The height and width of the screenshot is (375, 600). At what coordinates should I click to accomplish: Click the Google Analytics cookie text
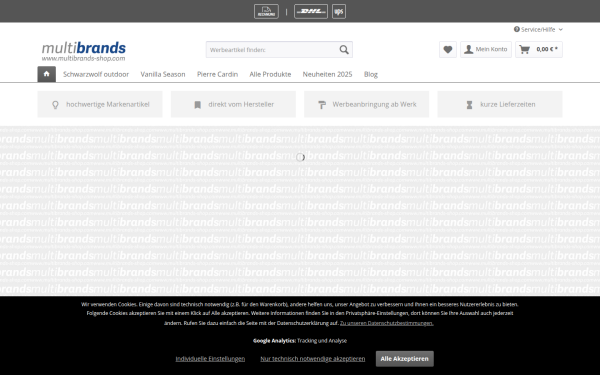[x=300, y=341]
